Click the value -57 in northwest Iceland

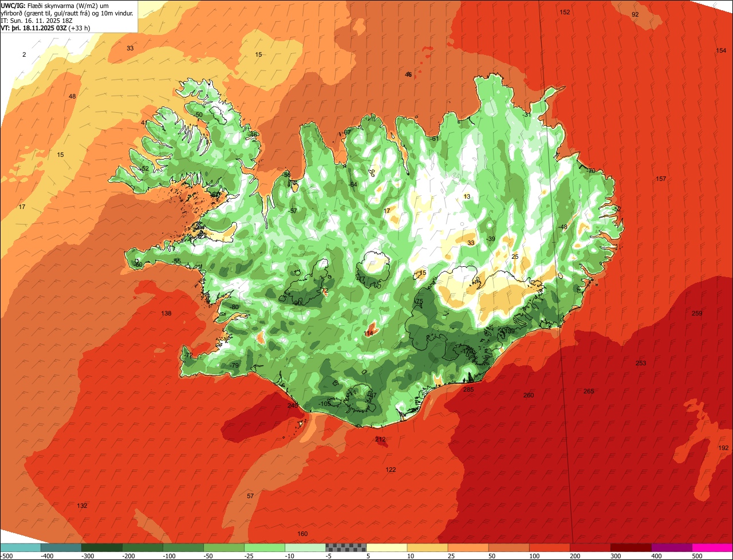293,211
